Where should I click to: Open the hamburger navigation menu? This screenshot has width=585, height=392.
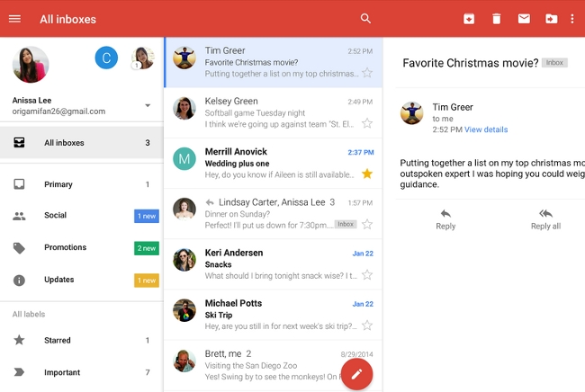(14, 19)
